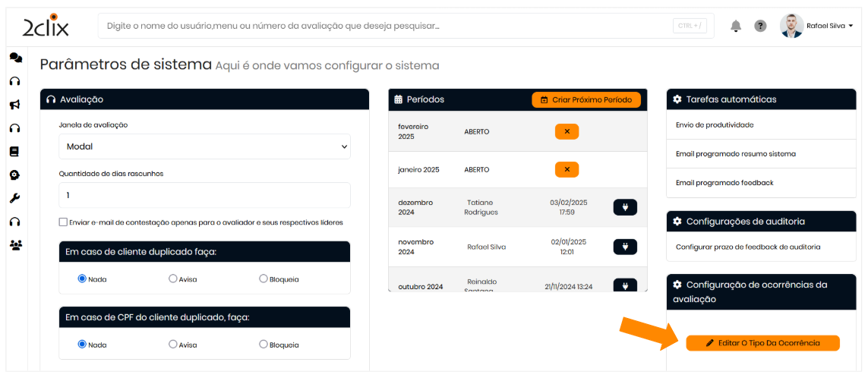Click the megaphone icon in the sidebar
The height and width of the screenshot is (381, 868).
coord(14,105)
